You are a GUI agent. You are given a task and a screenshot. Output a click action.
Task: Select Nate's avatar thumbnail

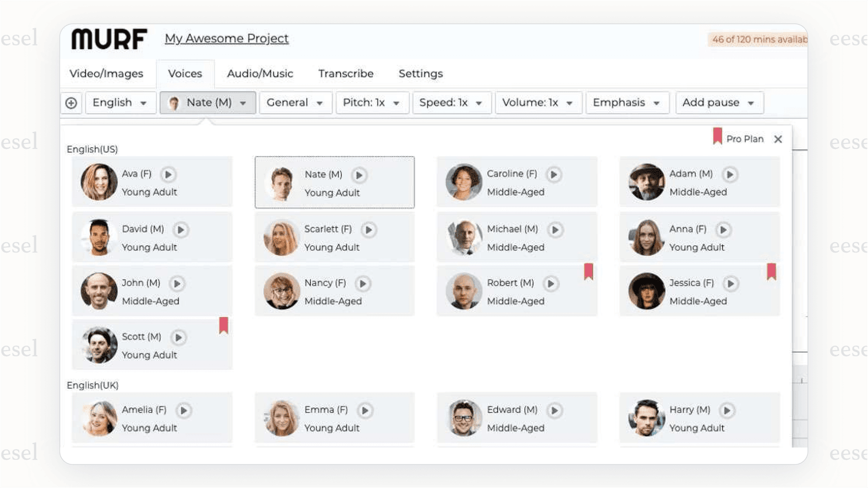[282, 183]
